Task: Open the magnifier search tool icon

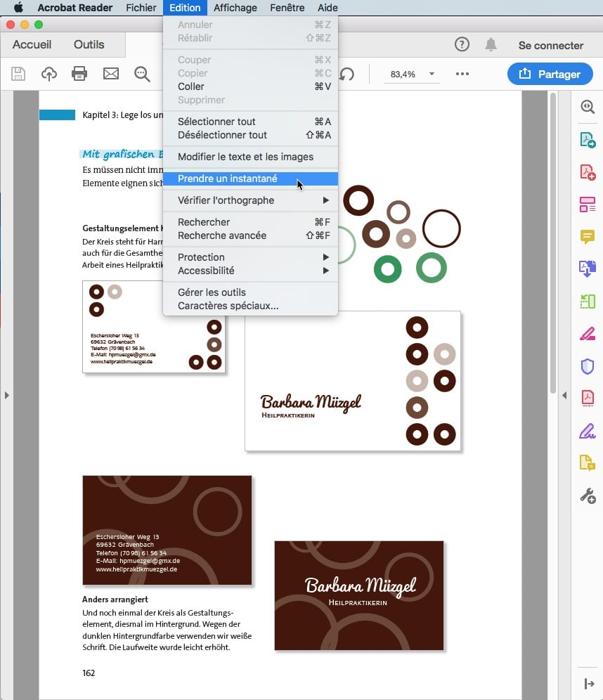Action: 143,74
